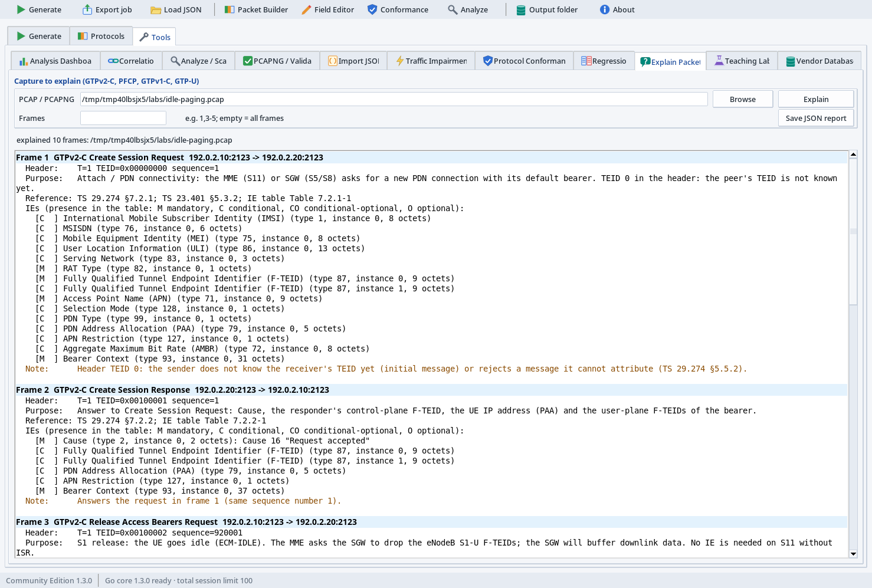Screen dimensions: 872x588
Task: Click the Frame 2 Create Session Response header
Action: click(431, 390)
